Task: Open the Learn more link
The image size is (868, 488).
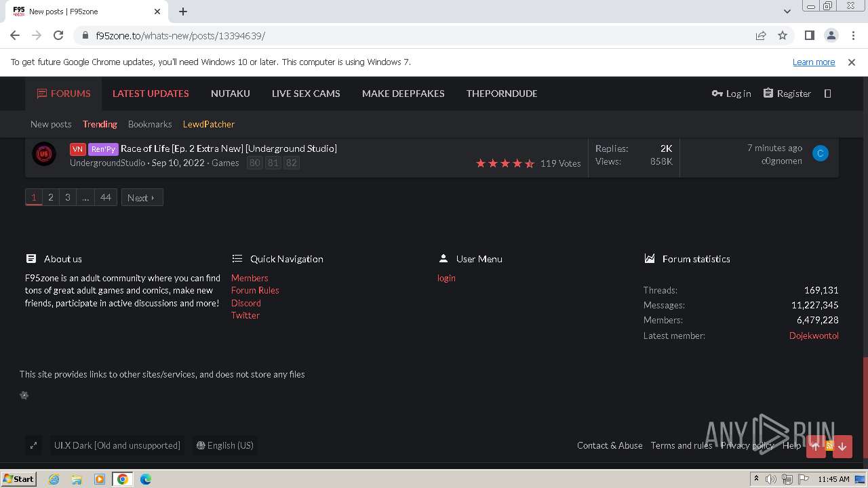Action: (814, 62)
